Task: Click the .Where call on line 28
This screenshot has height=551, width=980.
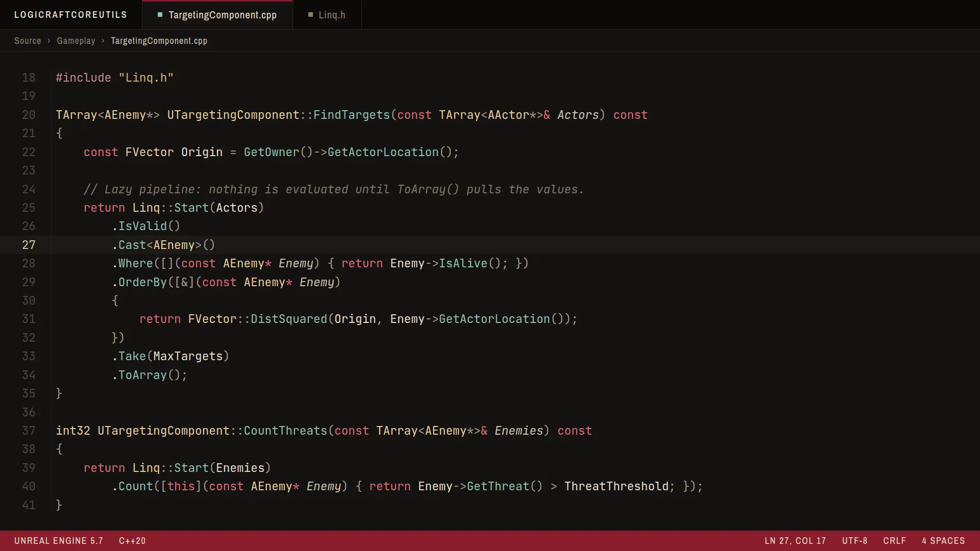Action: coord(132,263)
